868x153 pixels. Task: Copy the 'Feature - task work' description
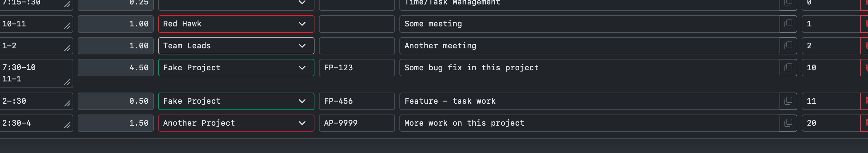788,101
